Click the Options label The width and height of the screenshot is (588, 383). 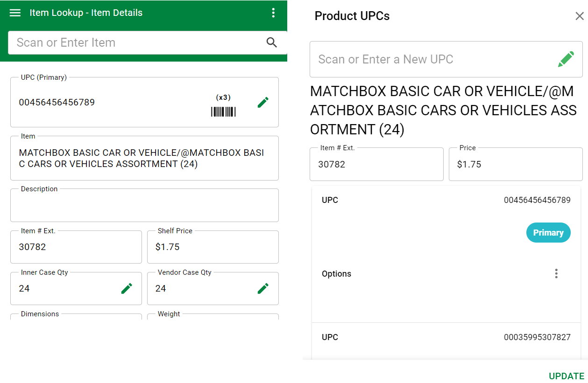(x=336, y=274)
